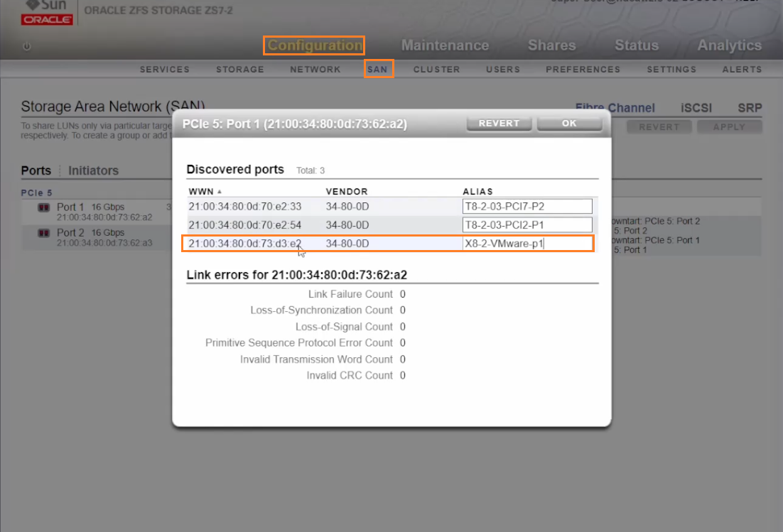Select WWN 21:00:34:80:0d:73:d3:e2

244,244
